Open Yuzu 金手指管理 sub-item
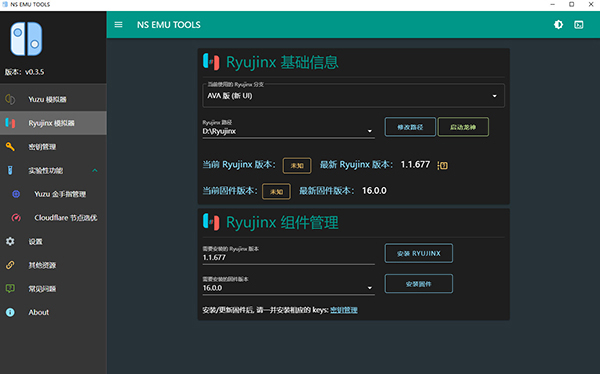The image size is (600, 374). 53,194
